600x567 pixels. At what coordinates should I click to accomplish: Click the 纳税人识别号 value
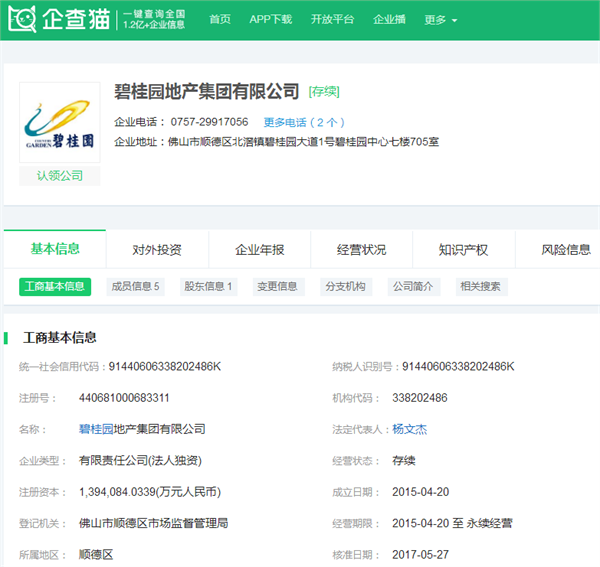458,367
